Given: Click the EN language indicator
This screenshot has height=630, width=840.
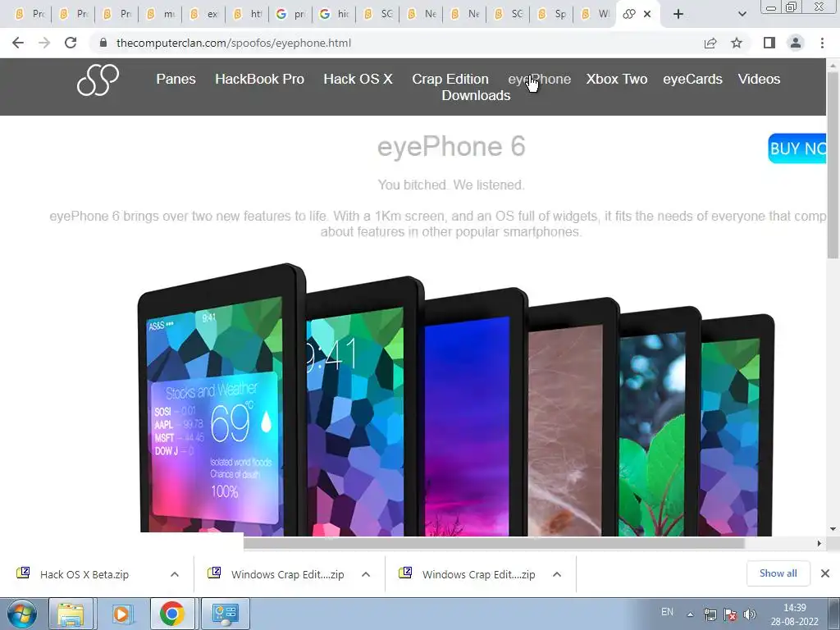Looking at the screenshot, I should [x=667, y=612].
